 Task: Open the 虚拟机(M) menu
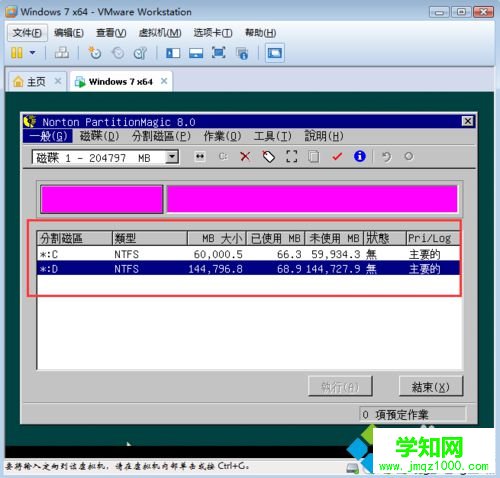[x=160, y=33]
